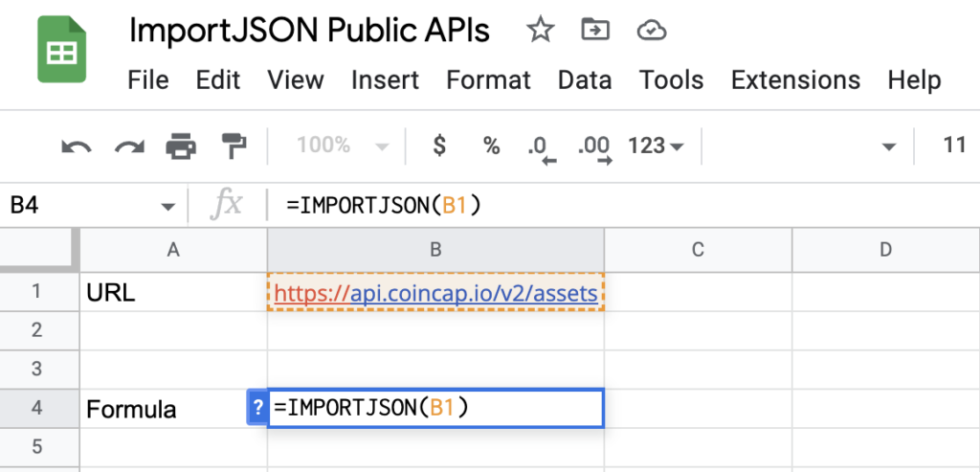The width and height of the screenshot is (980, 472).
Task: Redo the last undone action
Action: click(x=128, y=146)
